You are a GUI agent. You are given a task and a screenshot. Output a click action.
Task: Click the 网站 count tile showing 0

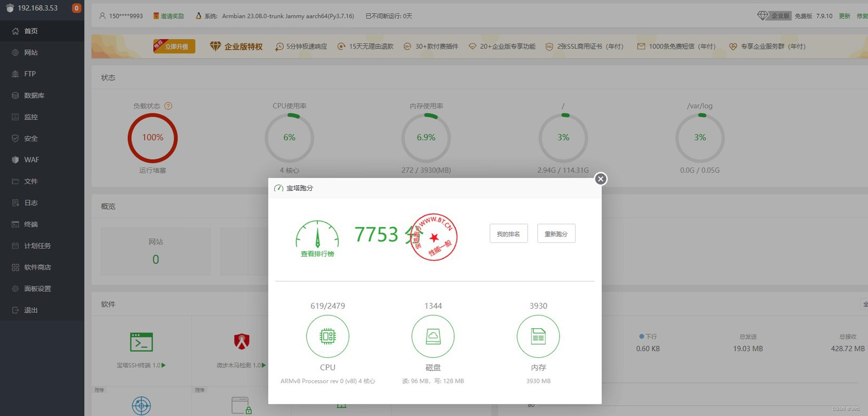coord(156,251)
